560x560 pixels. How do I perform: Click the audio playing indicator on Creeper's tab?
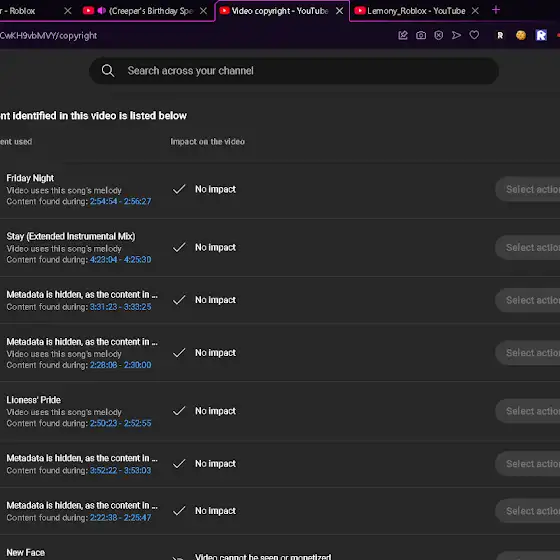101,11
